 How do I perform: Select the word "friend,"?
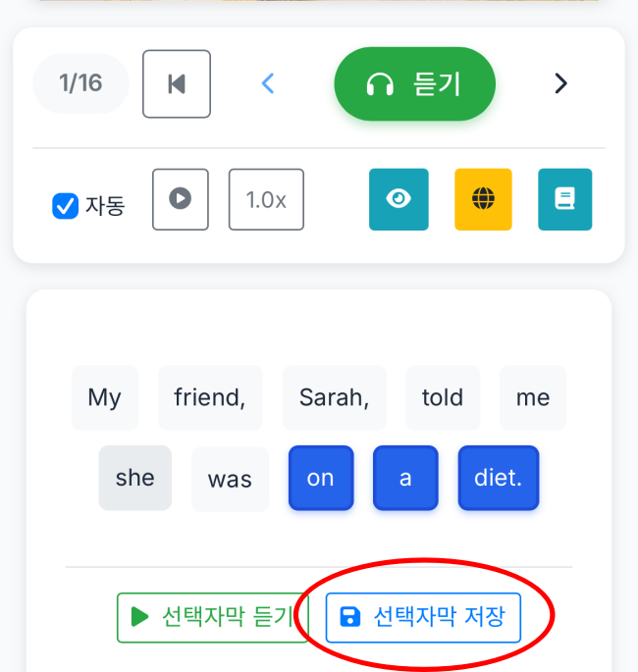[x=210, y=397]
